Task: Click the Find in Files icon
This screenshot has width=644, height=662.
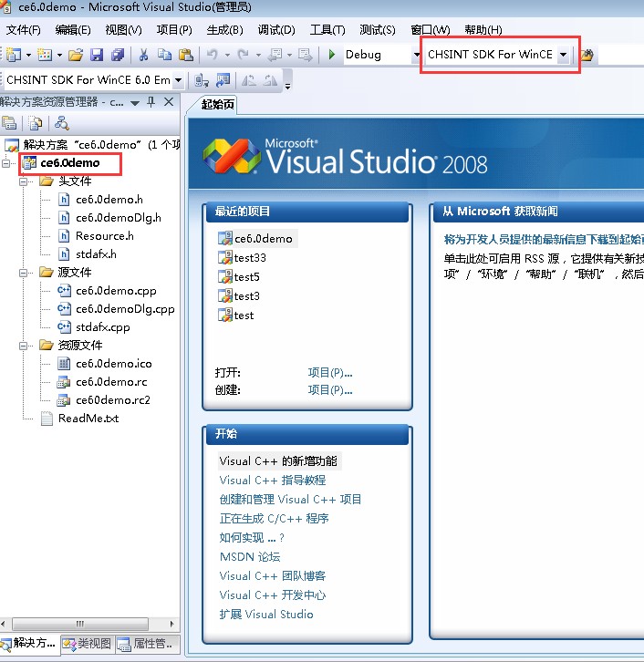Action: 587,55
